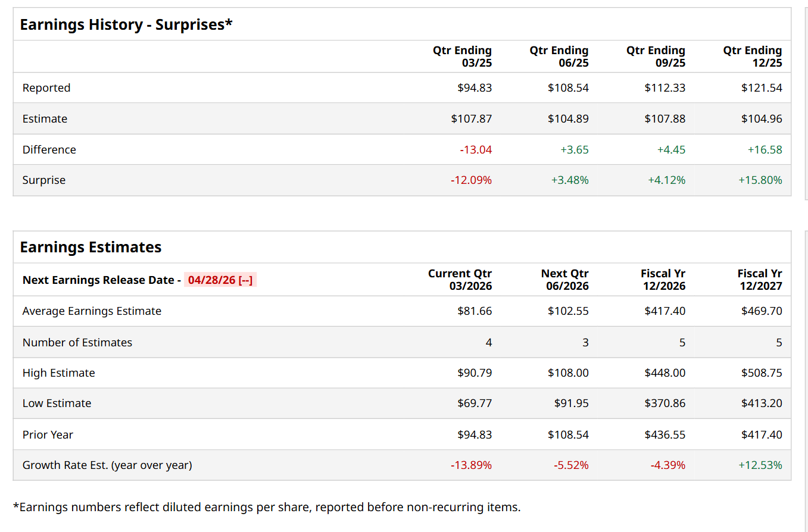Select the $69.77 low estimate value
808x532 pixels.
click(x=475, y=403)
